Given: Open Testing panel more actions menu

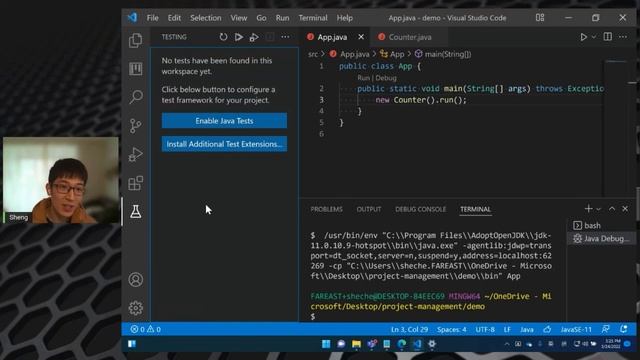Looking at the screenshot, I should click(x=285, y=37).
